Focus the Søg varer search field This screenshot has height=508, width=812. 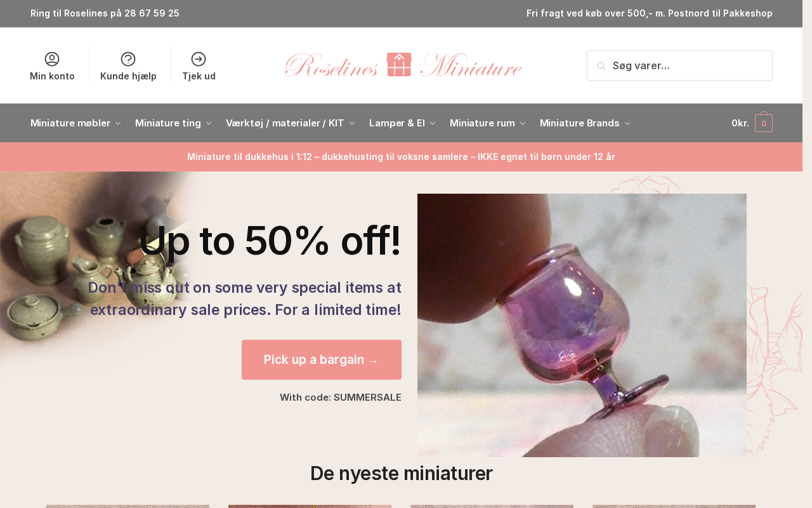point(679,65)
